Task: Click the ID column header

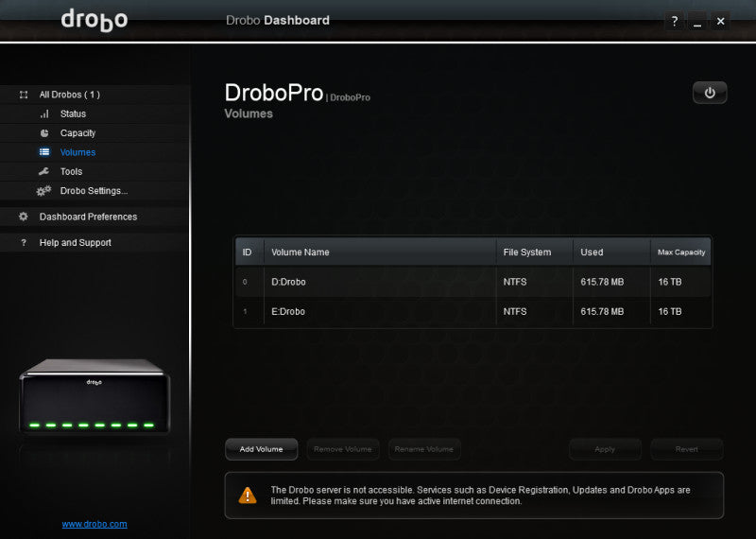Action: [249, 252]
